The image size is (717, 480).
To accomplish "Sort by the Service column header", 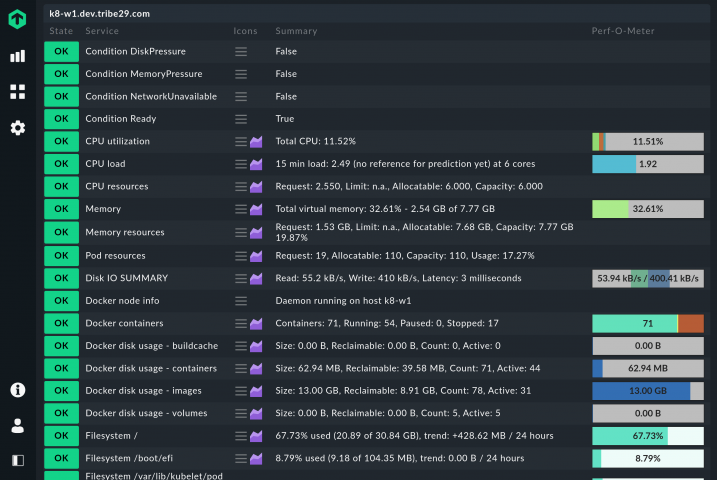I will 102,31.
